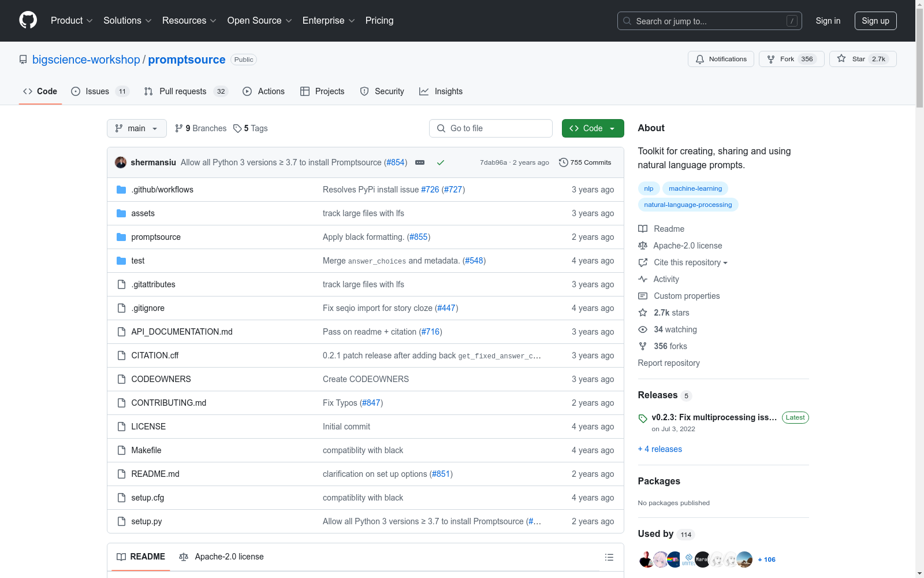Click the Go to file field
The height and width of the screenshot is (578, 924).
click(x=491, y=128)
